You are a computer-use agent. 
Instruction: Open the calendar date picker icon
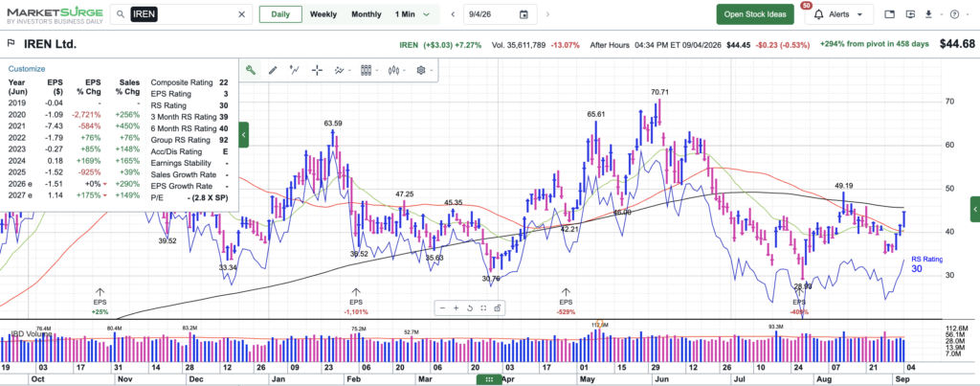tap(523, 14)
